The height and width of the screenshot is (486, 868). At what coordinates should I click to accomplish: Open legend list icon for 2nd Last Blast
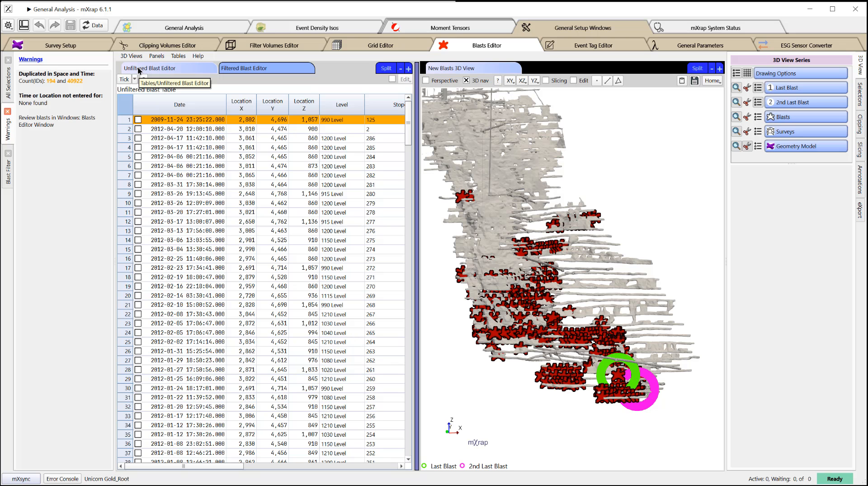click(x=758, y=102)
